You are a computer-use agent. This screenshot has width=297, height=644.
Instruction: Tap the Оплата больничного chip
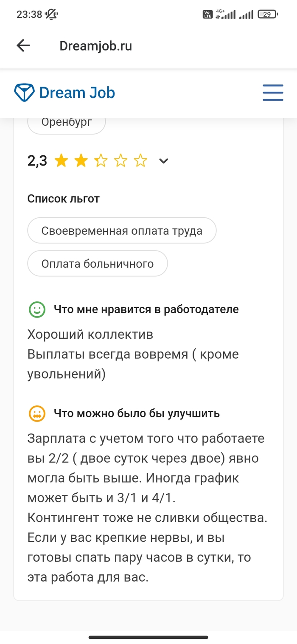(98, 264)
